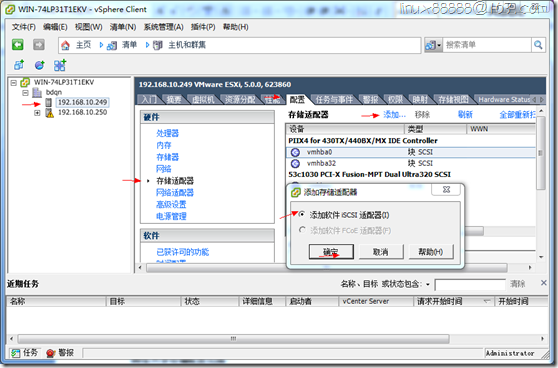The image size is (558, 368).
Task: Open Processors (处理器) hardware link
Action: (167, 133)
